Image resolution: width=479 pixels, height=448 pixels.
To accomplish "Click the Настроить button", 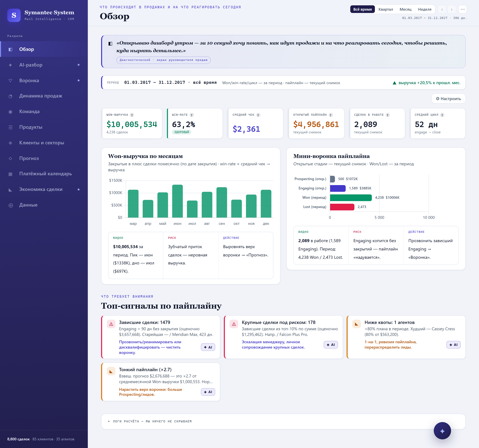I will tap(448, 98).
